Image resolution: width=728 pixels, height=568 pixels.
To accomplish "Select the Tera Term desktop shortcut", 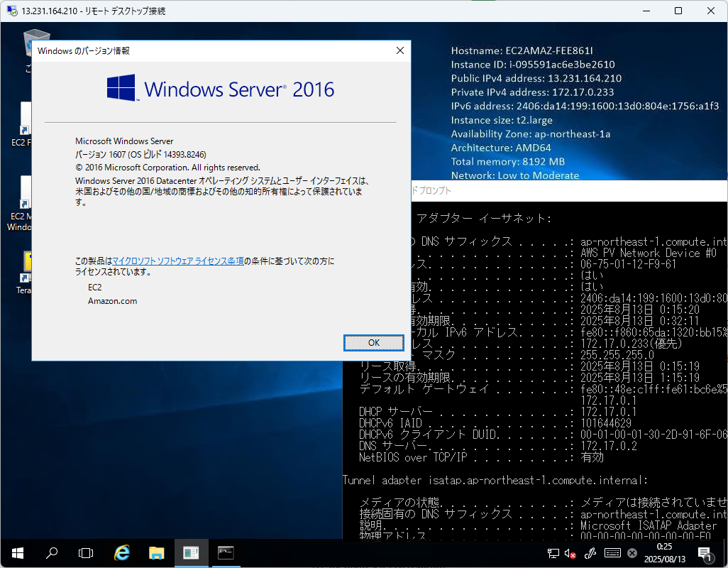I will coord(24,270).
